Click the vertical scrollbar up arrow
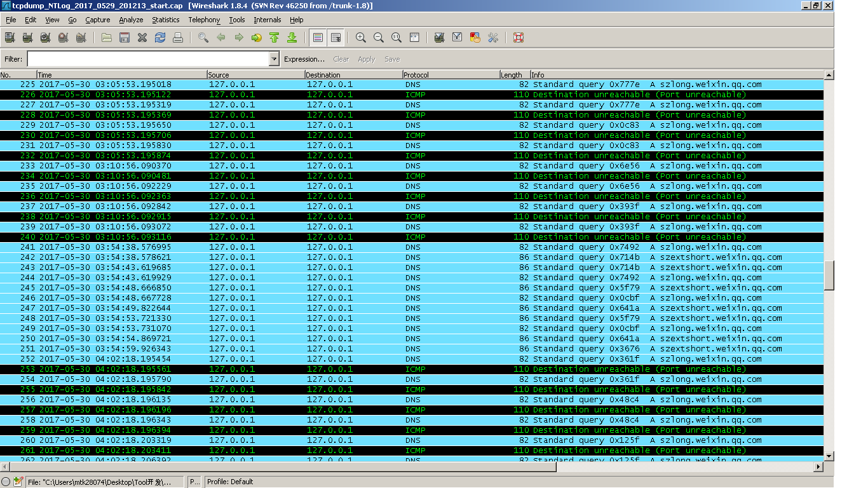The image size is (868, 488). 829,75
